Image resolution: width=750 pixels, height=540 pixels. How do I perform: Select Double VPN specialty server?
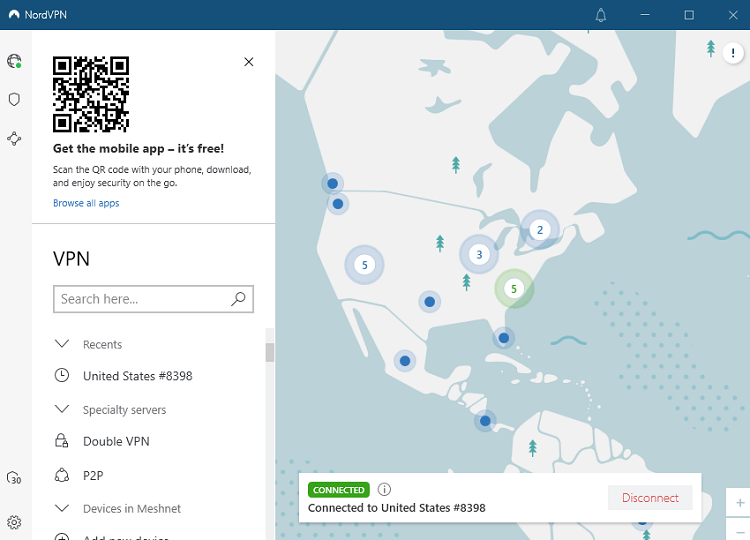pyautogui.click(x=116, y=441)
